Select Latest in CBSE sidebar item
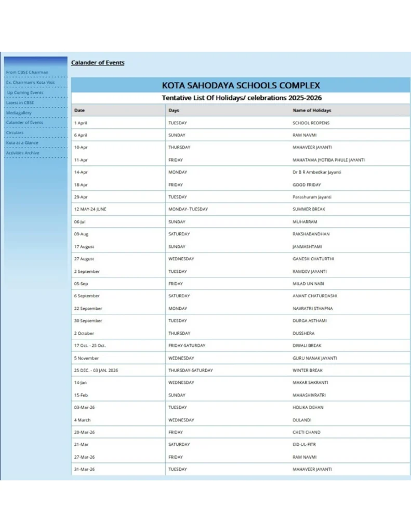This screenshot has height=532, width=411. (20, 102)
